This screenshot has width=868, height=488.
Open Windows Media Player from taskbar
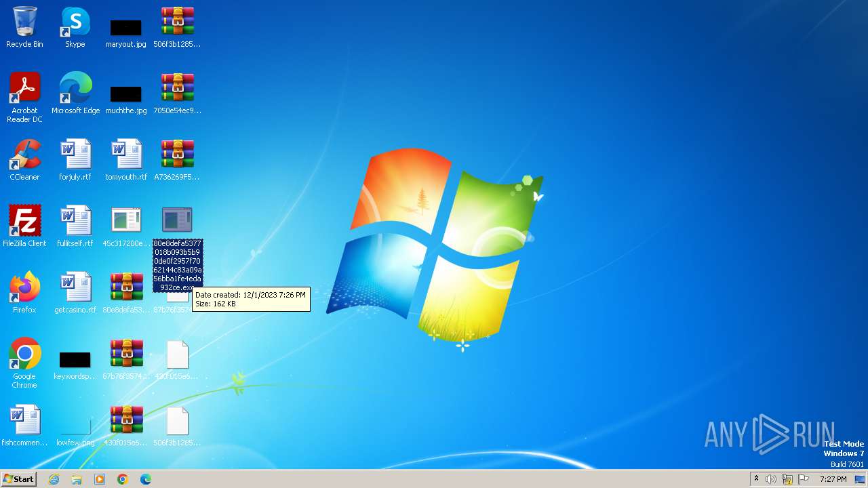(100, 479)
